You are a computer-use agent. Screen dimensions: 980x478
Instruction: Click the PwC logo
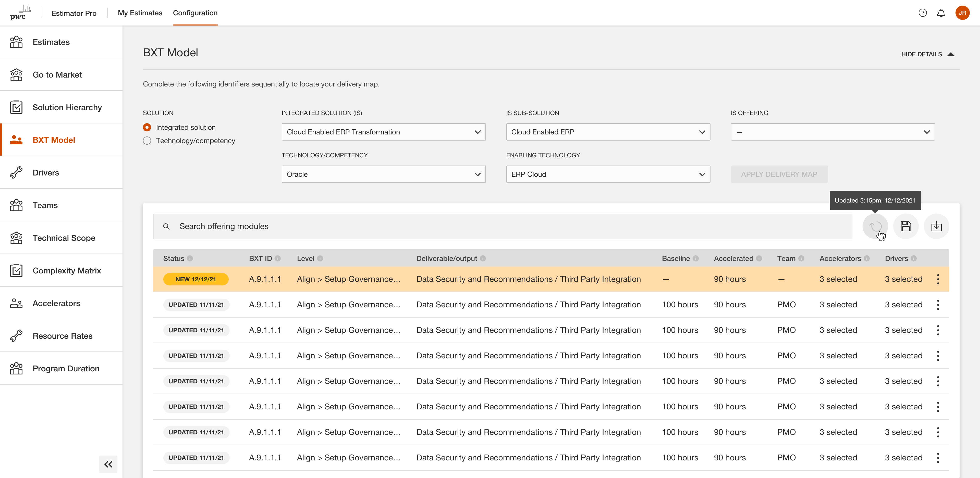20,12
